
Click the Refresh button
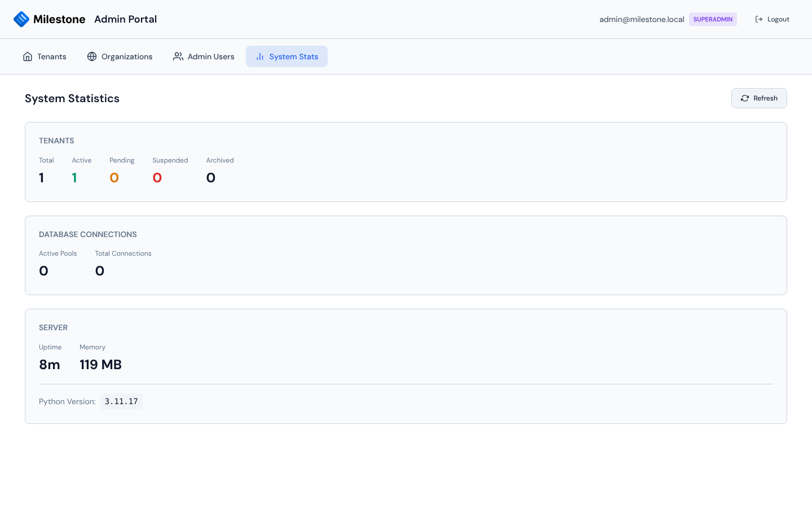pos(759,98)
